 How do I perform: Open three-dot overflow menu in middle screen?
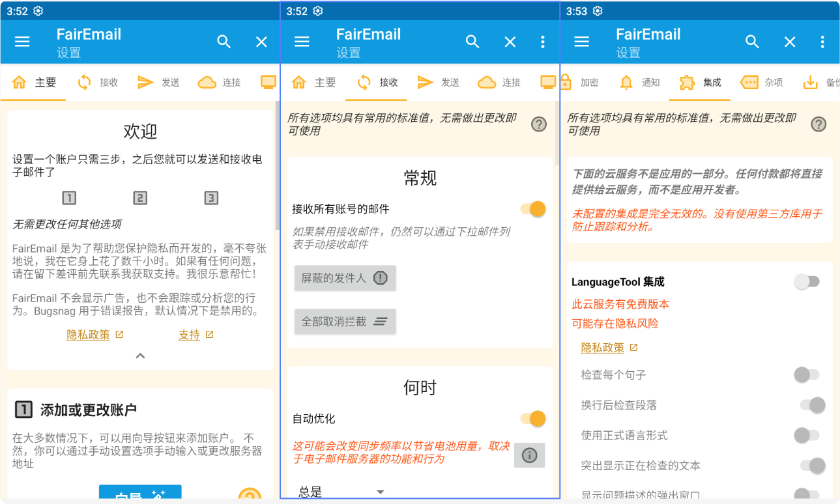[x=543, y=42]
